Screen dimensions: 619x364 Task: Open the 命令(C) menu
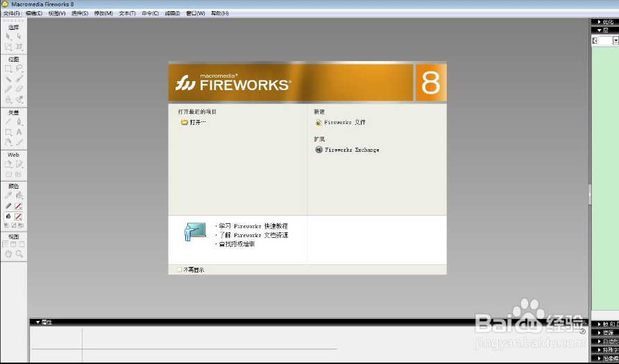point(150,13)
